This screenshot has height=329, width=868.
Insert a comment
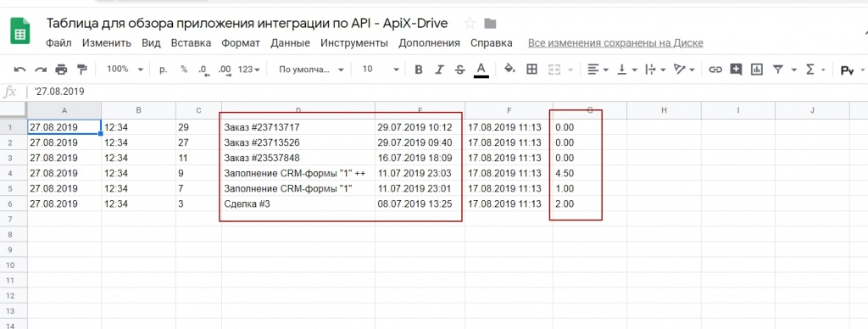736,70
